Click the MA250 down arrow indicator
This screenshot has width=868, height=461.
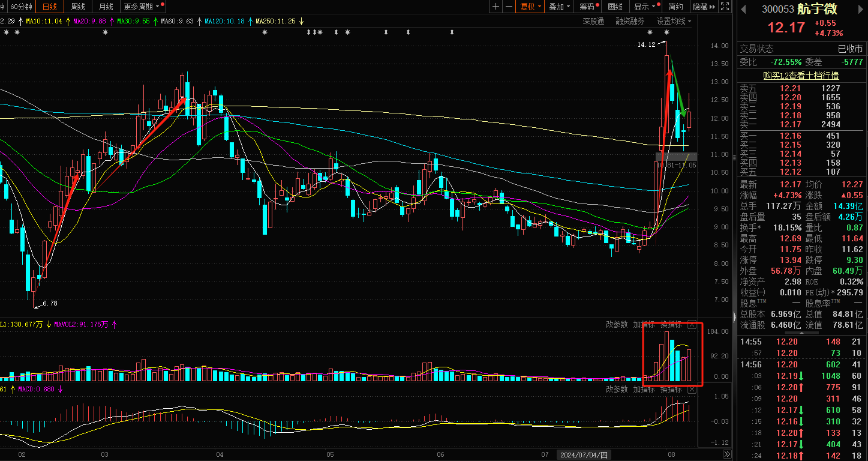point(301,21)
